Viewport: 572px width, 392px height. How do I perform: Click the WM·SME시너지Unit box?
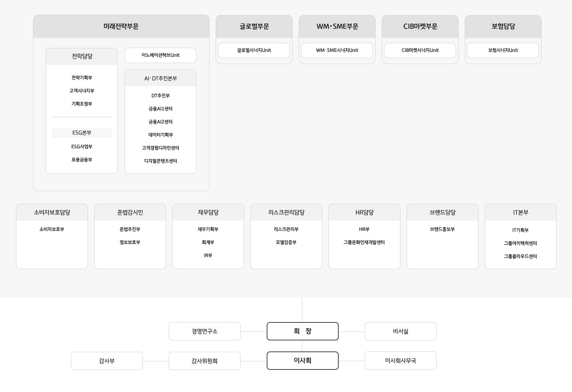337,50
